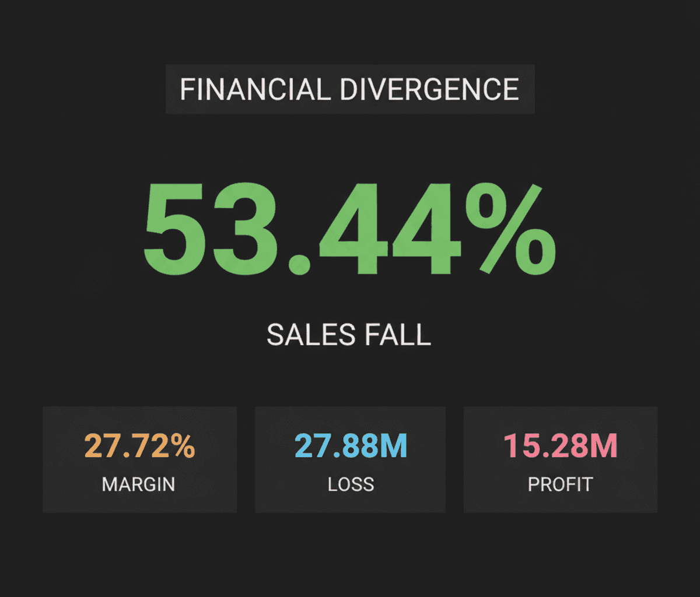Select the PROFIT label text

click(x=560, y=484)
